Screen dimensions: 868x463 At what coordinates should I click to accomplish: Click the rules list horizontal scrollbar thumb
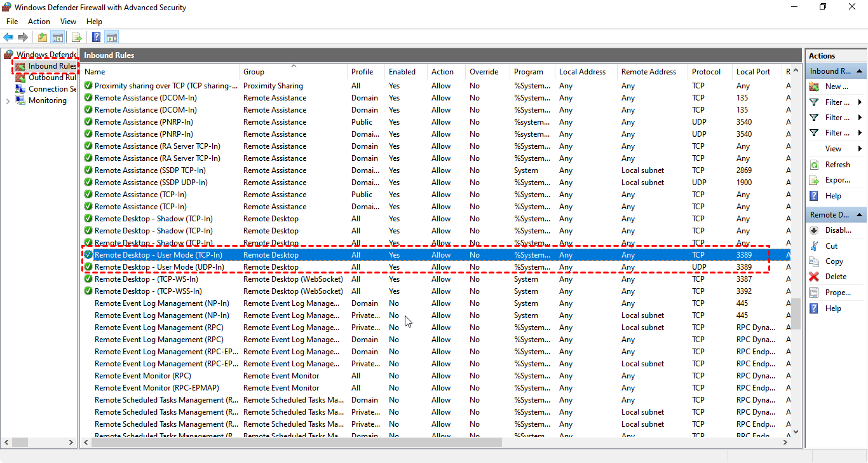pyautogui.click(x=297, y=442)
